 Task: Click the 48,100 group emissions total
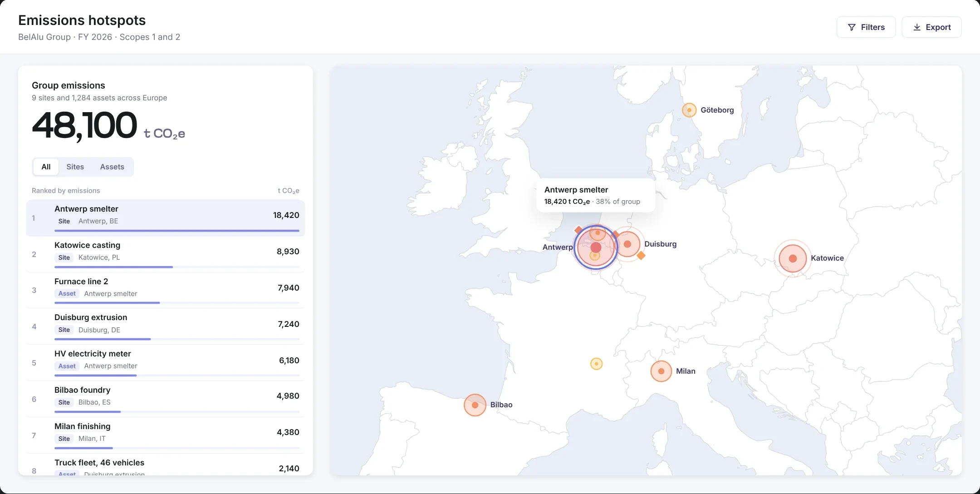pos(84,126)
